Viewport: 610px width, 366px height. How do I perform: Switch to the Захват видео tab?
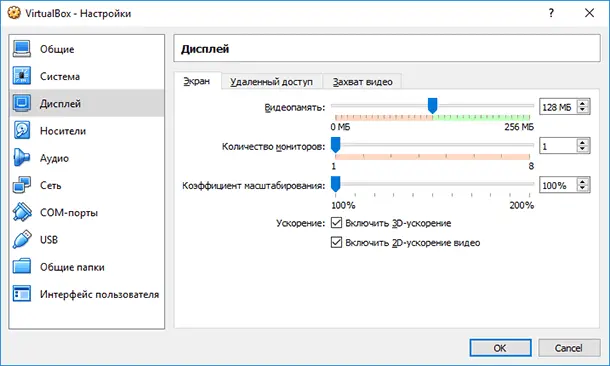pyautogui.click(x=363, y=82)
